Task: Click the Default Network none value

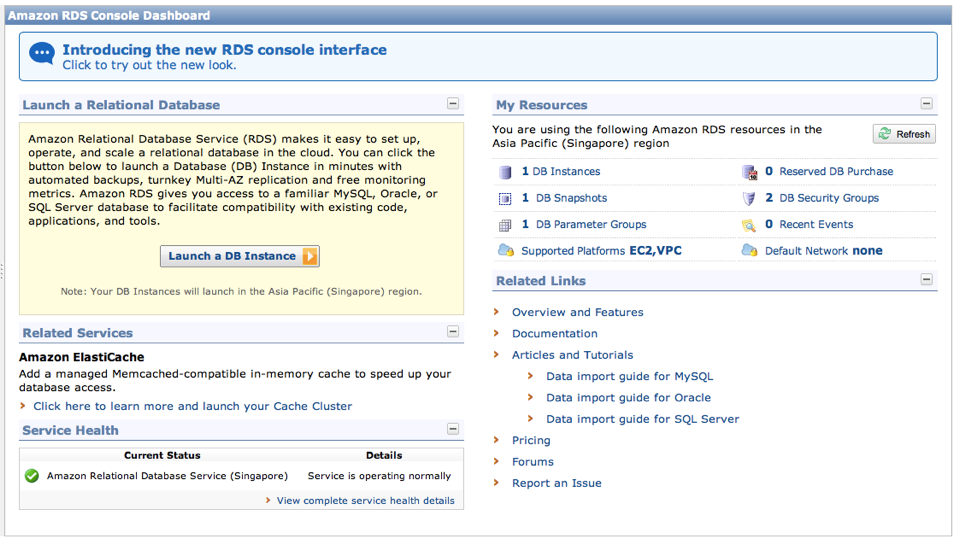Action: (867, 250)
